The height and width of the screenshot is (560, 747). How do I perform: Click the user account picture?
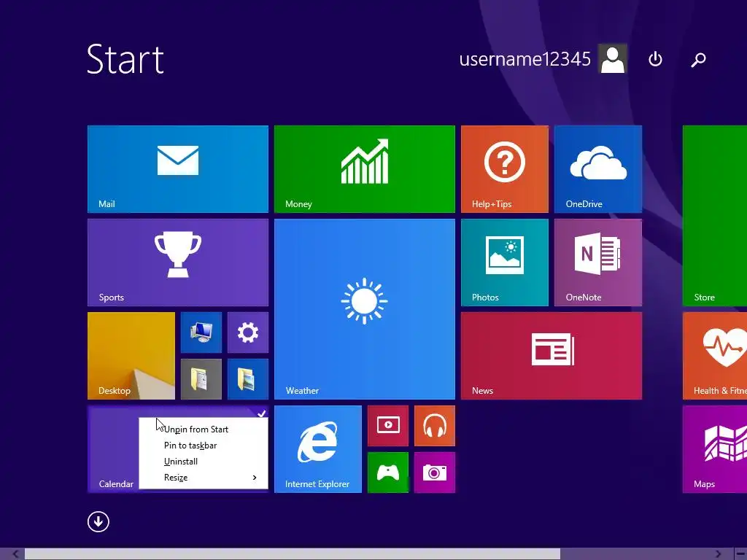(x=613, y=59)
